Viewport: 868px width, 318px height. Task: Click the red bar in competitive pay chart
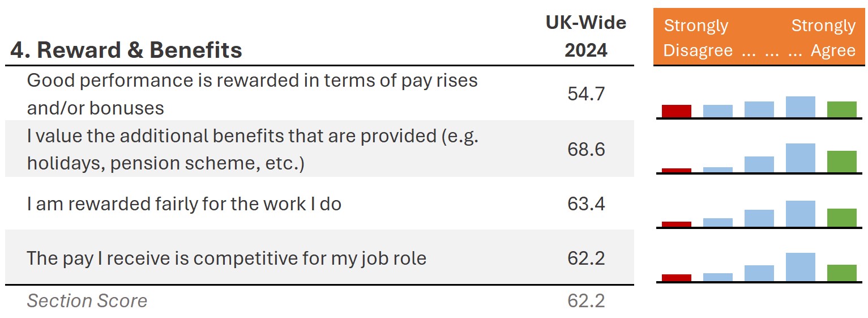pyautogui.click(x=677, y=278)
